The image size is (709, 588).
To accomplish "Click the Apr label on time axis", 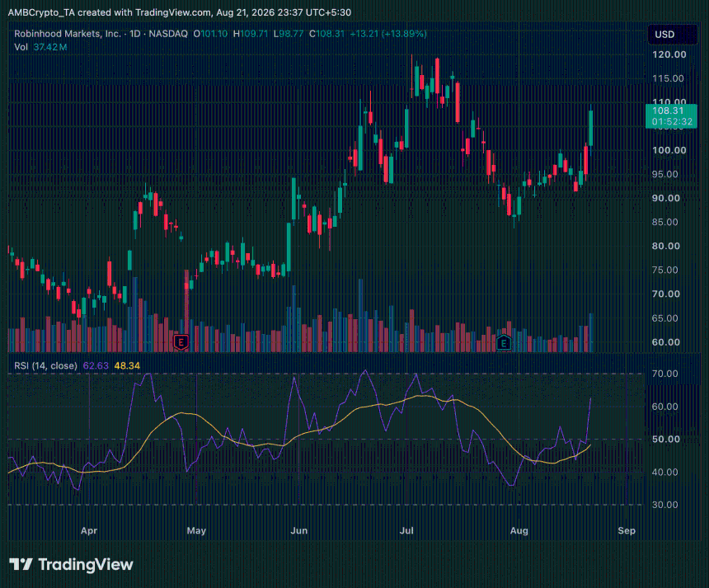I will coord(89,530).
